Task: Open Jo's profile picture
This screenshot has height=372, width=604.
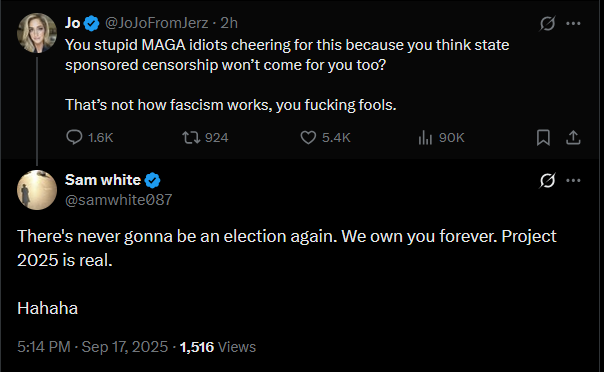Action: (37, 33)
